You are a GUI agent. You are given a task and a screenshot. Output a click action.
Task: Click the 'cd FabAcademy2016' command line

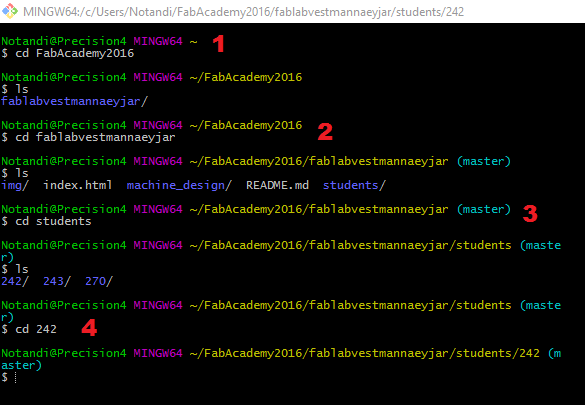tap(68, 53)
